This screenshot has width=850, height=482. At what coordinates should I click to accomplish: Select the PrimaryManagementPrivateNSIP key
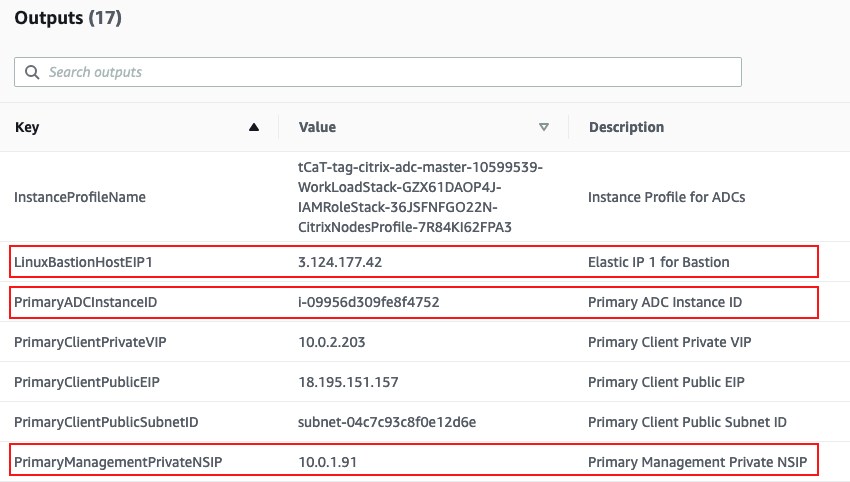118,462
